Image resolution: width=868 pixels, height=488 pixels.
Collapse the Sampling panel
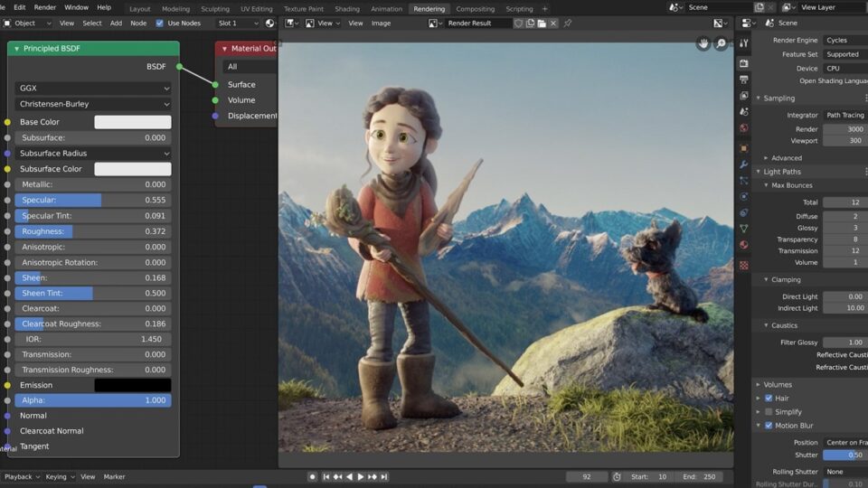pos(759,98)
